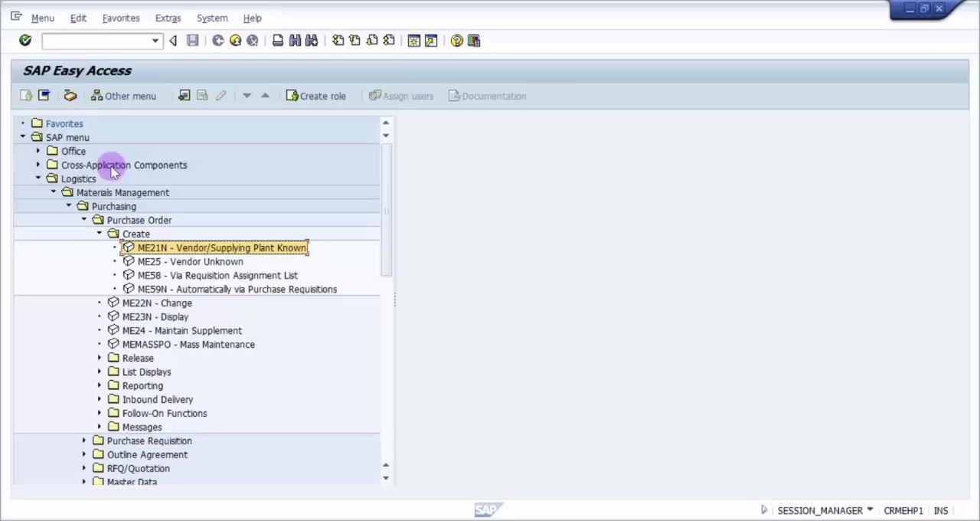
Task: Click the SAP Business Workplace icon
Action: [70, 96]
